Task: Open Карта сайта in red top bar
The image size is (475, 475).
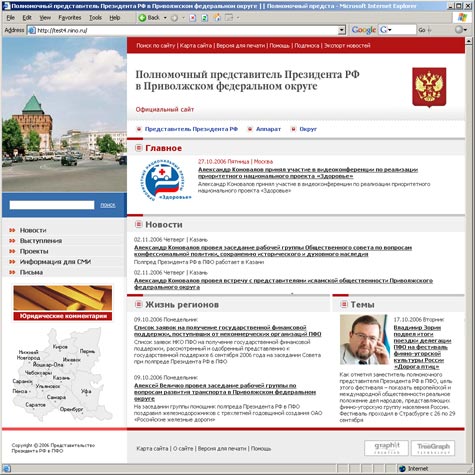Action: (x=196, y=46)
